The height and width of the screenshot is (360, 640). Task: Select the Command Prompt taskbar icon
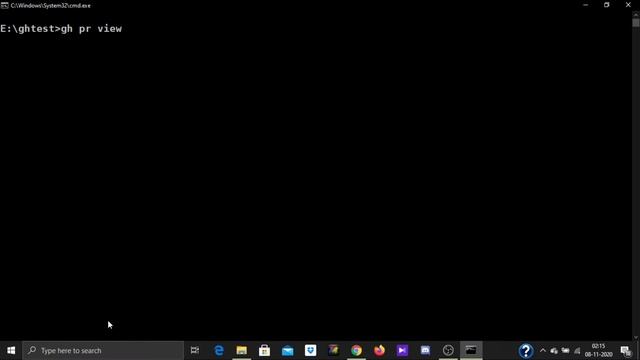tap(471, 350)
